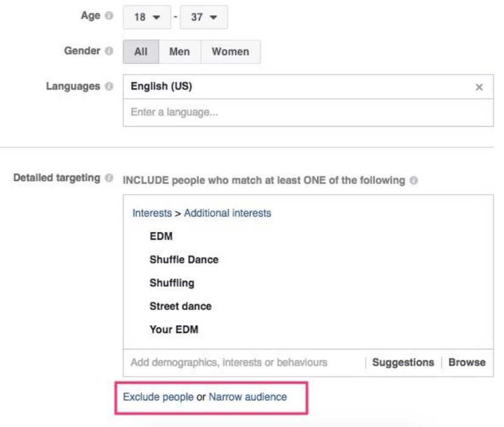The width and height of the screenshot is (504, 427).
Task: Select the Men gender option
Action: 180,52
